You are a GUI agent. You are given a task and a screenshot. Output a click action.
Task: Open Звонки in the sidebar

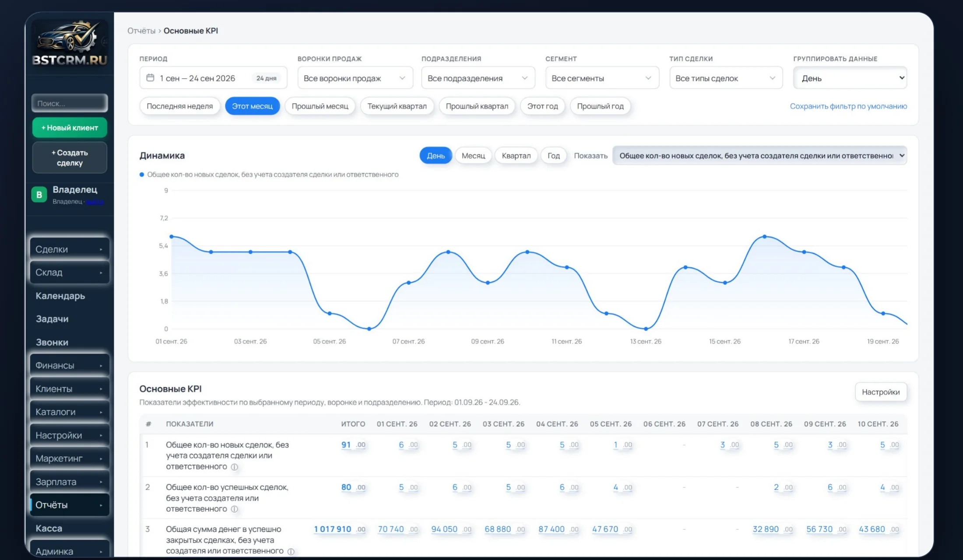[x=52, y=342]
